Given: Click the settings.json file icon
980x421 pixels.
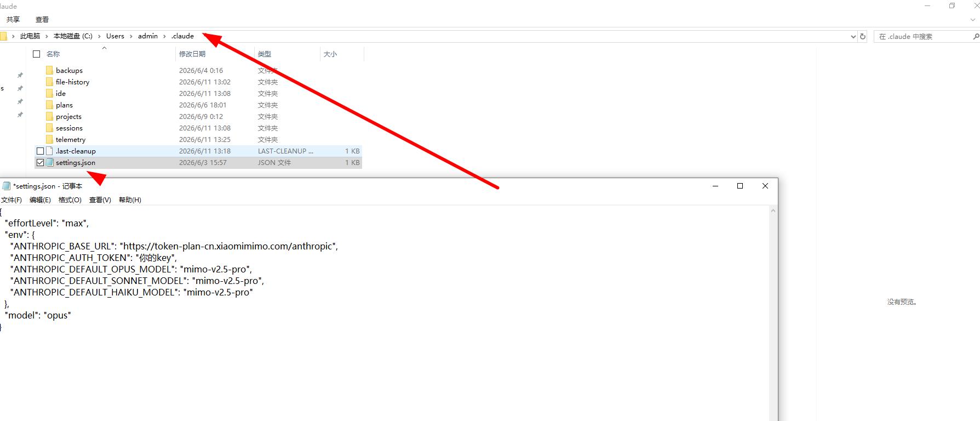Looking at the screenshot, I should tap(49, 162).
